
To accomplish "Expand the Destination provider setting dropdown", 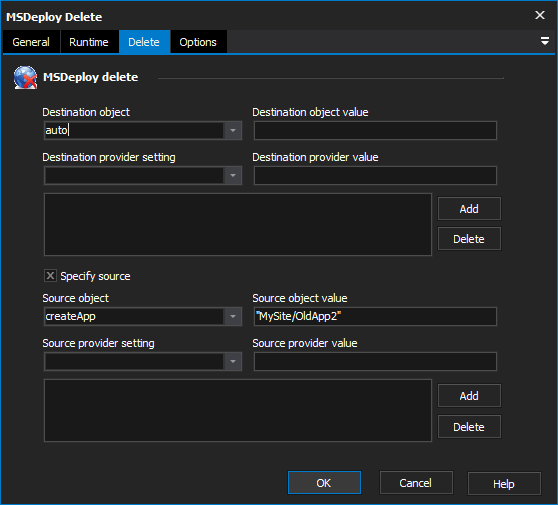I will (x=233, y=175).
